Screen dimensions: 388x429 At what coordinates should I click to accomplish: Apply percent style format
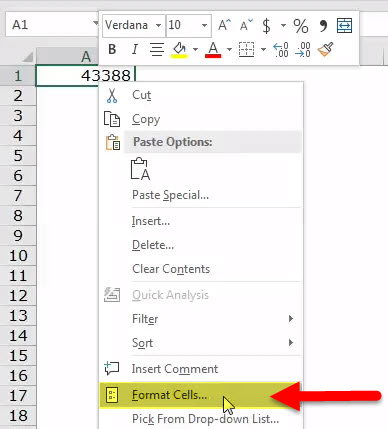click(x=301, y=26)
